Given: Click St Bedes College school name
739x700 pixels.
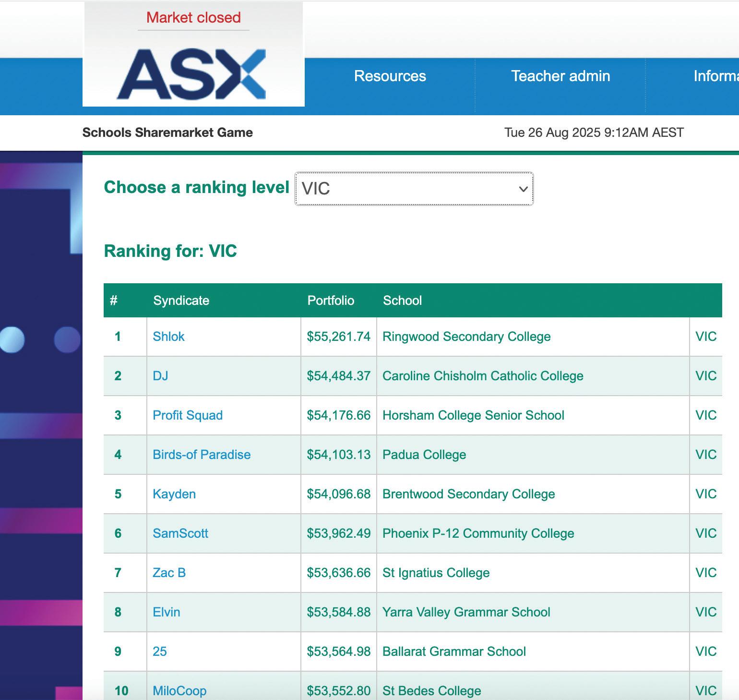Looking at the screenshot, I should pyautogui.click(x=432, y=691).
